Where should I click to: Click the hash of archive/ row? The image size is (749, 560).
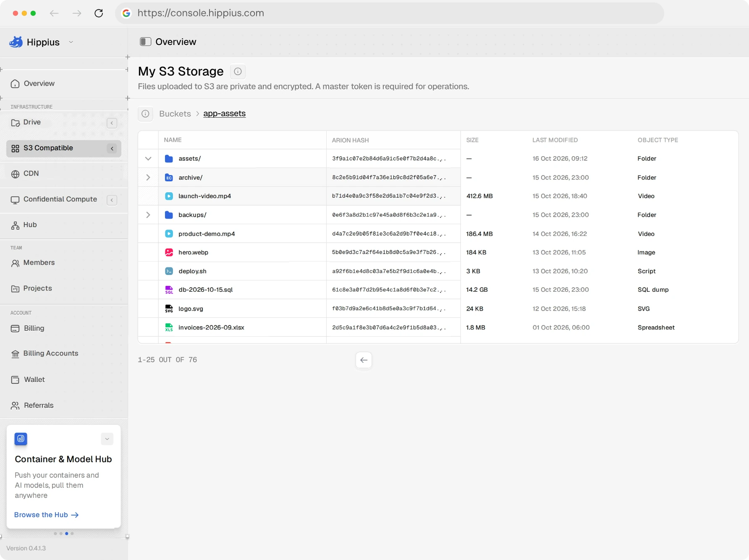[x=389, y=178]
